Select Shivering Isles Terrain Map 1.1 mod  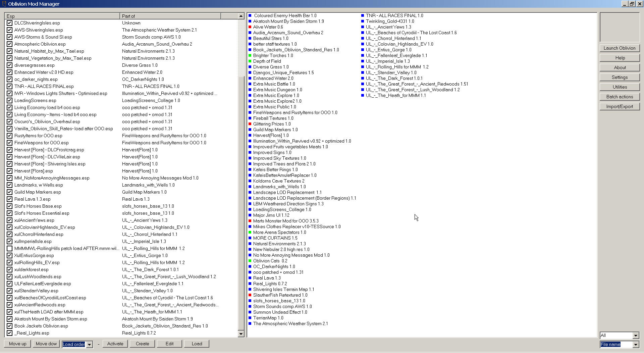[283, 289]
